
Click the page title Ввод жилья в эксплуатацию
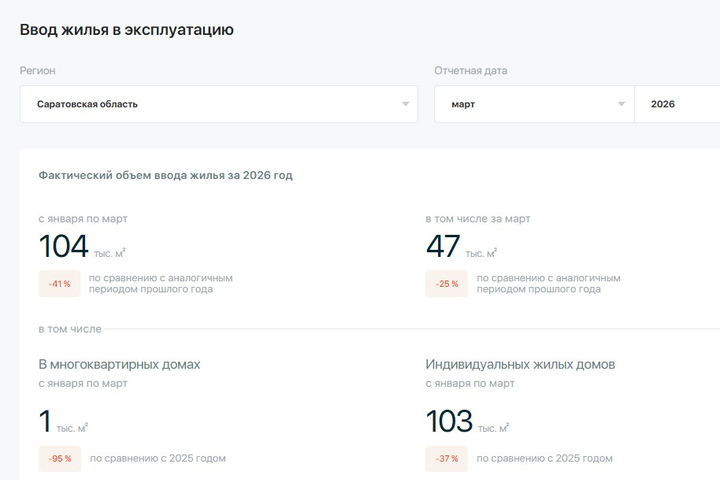click(126, 30)
